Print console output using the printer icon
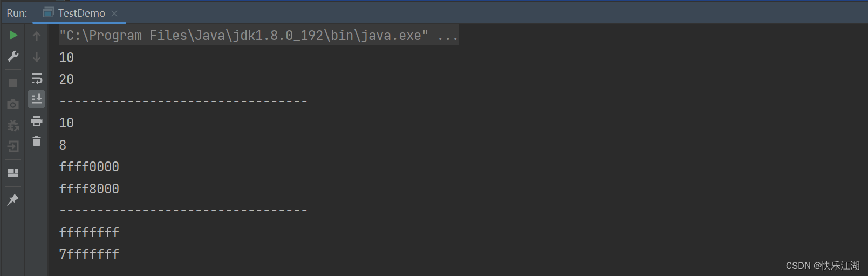Screen dimensions: 868x276 (x=37, y=120)
